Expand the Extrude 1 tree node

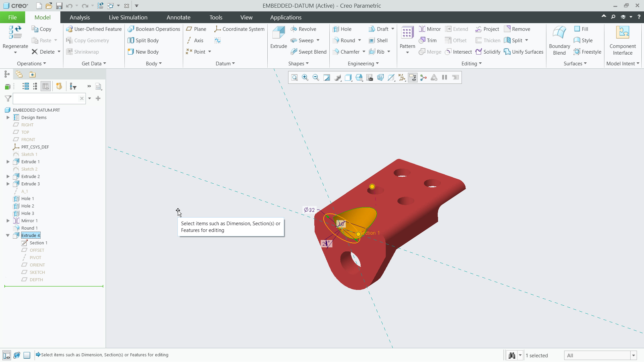coord(8,162)
